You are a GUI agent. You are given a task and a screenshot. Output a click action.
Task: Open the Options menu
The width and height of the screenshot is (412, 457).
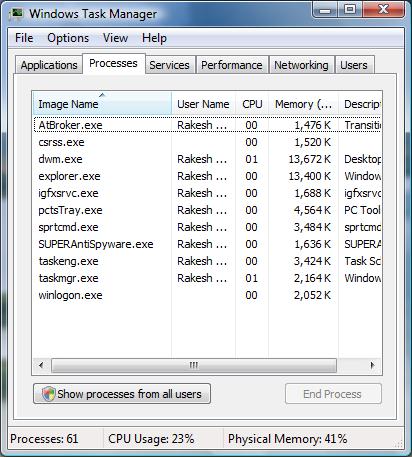pos(68,38)
